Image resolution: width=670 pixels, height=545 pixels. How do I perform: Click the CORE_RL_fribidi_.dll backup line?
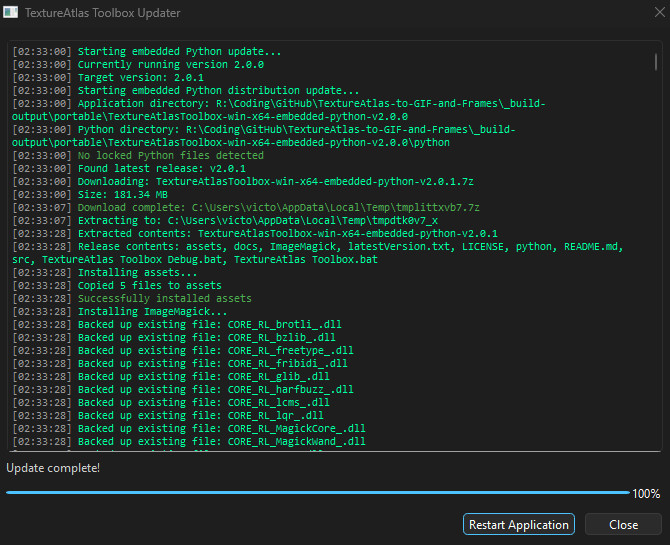[180, 363]
